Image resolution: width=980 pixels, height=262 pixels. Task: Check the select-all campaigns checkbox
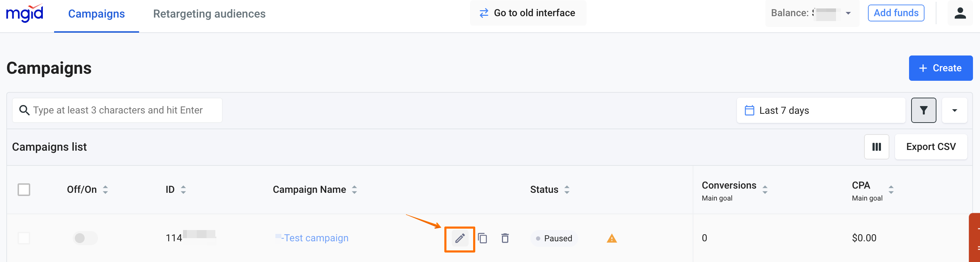pos(24,189)
